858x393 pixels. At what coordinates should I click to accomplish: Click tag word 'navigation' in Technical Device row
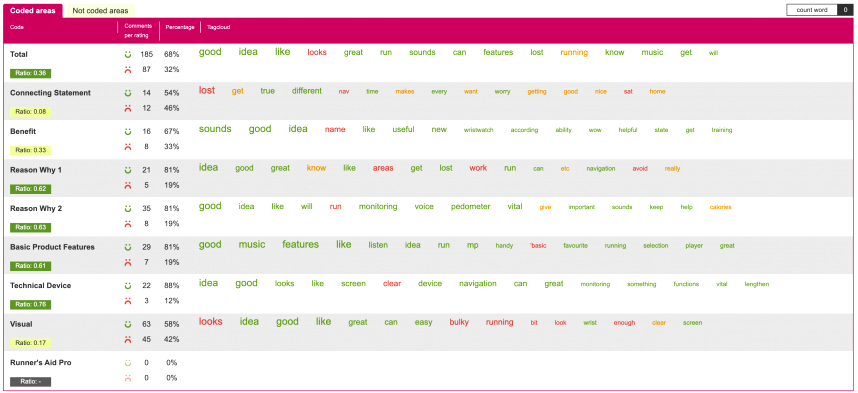[478, 284]
